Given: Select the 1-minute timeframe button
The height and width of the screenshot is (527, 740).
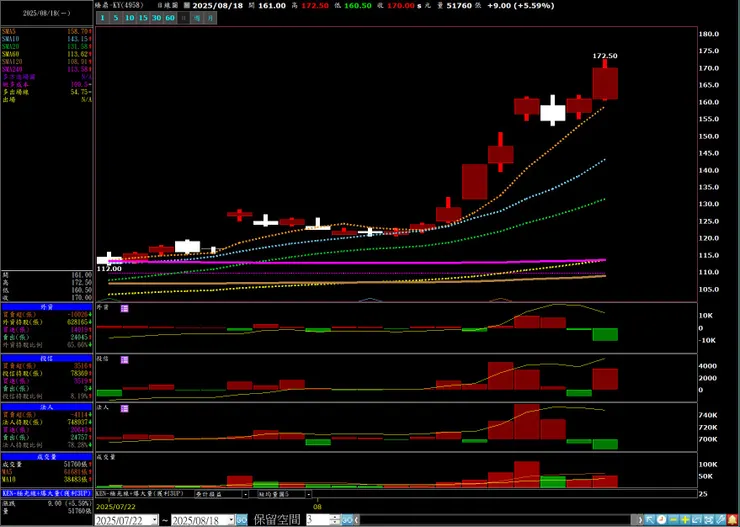Looking at the screenshot, I should (102, 18).
